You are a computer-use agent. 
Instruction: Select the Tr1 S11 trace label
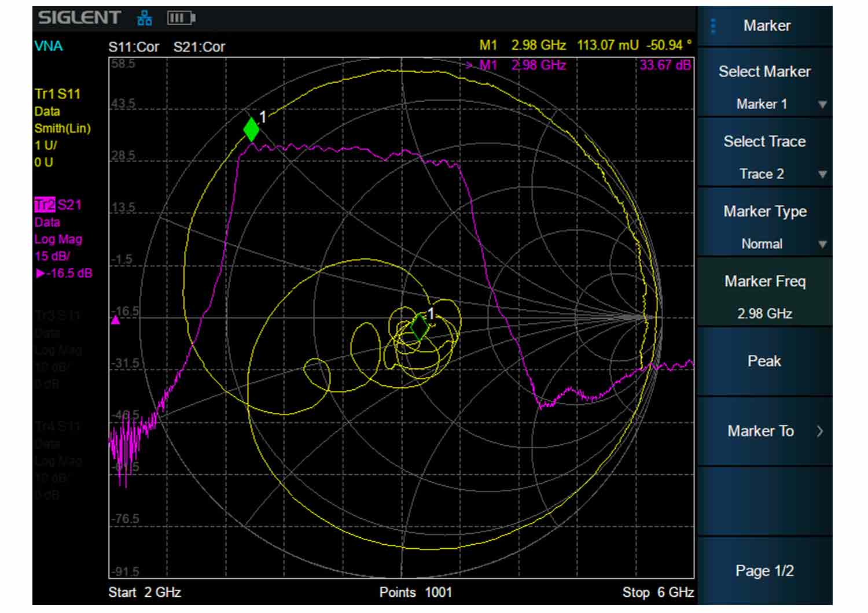tap(57, 94)
